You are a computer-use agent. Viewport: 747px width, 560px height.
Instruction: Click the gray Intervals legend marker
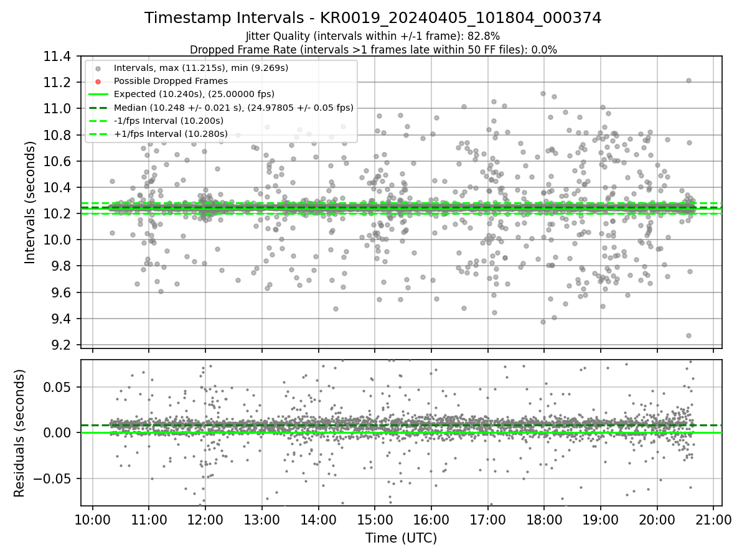tap(98, 68)
